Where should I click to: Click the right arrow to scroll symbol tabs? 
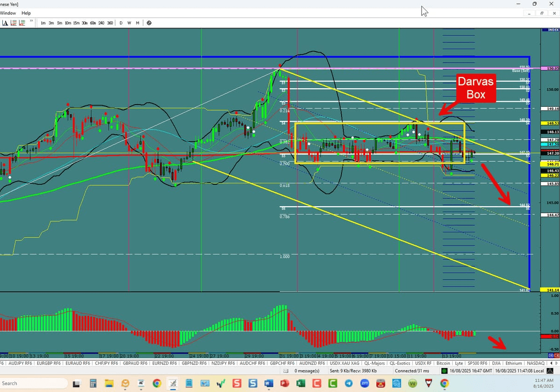pos(556,363)
